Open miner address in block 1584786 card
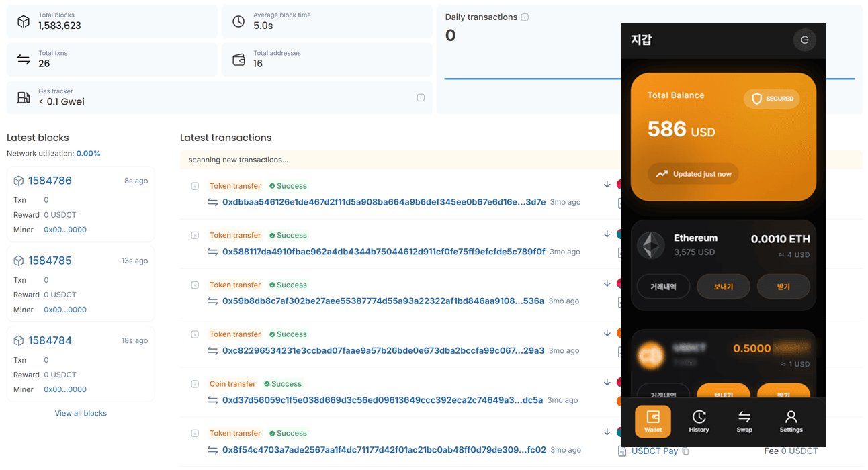Screen dimensions: 868x470 pos(65,230)
